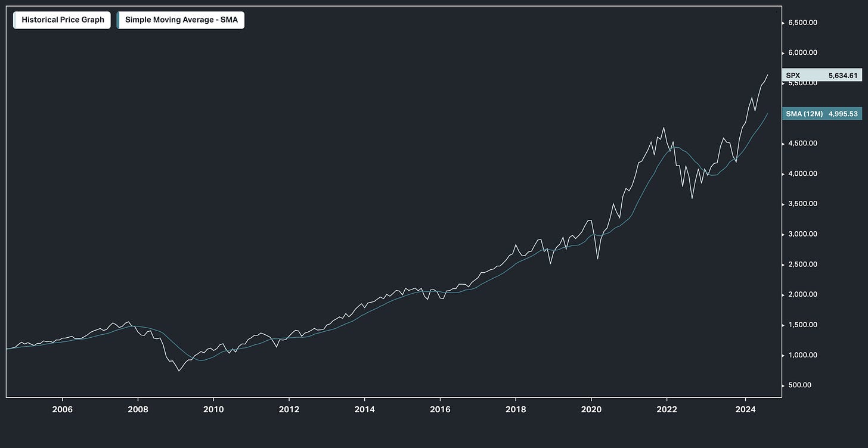
Task: Click the Simple Moving Average - SMA legend button
Action: [x=181, y=20]
